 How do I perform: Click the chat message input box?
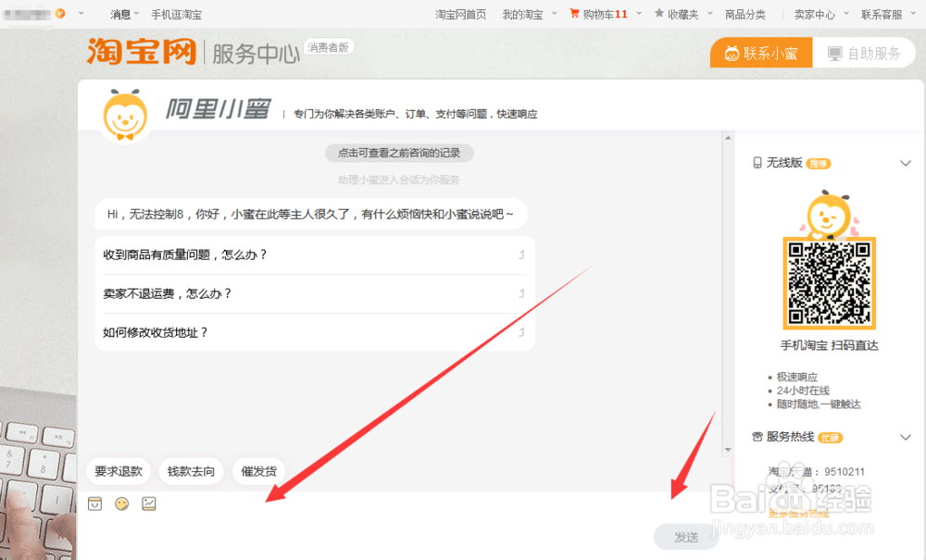pos(366,536)
